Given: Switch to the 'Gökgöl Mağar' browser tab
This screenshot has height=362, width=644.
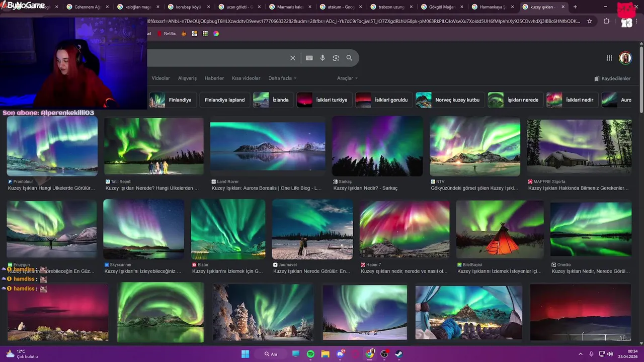Looking at the screenshot, I should click(443, 7).
